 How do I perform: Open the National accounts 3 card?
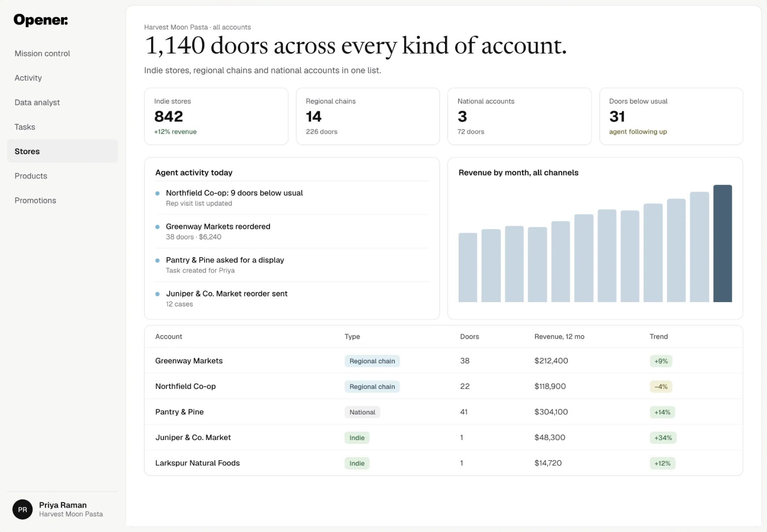519,116
